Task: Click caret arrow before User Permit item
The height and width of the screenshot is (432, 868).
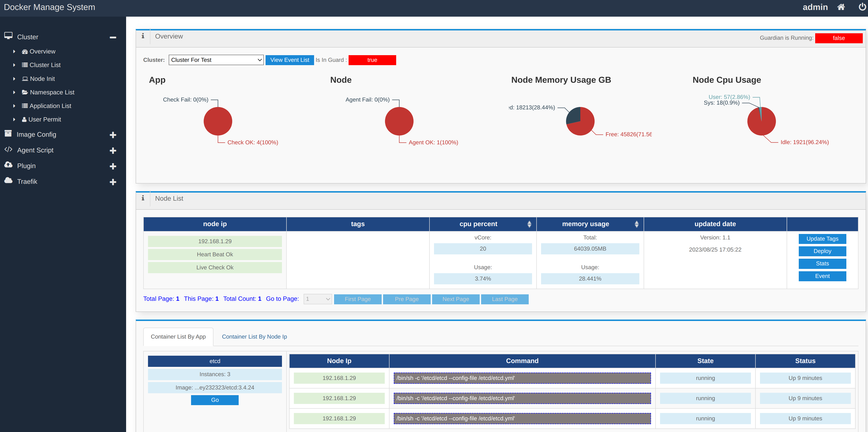Action: coord(14,120)
